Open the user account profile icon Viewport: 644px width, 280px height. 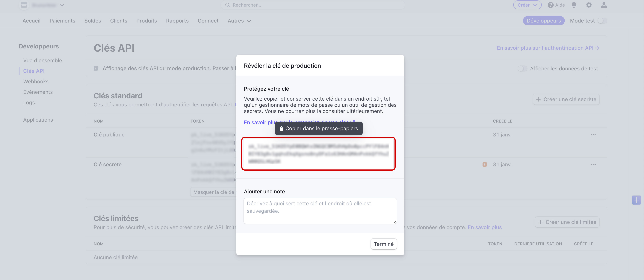click(604, 5)
